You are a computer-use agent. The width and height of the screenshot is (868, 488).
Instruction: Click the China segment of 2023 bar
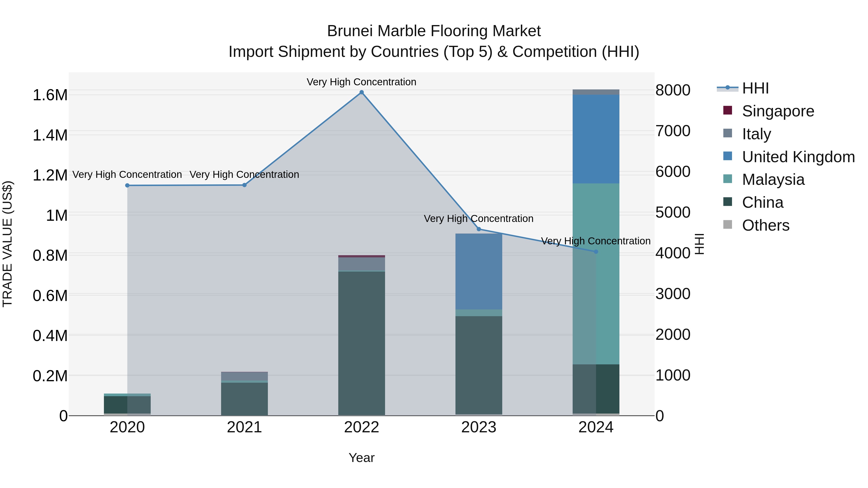pyautogui.click(x=479, y=365)
